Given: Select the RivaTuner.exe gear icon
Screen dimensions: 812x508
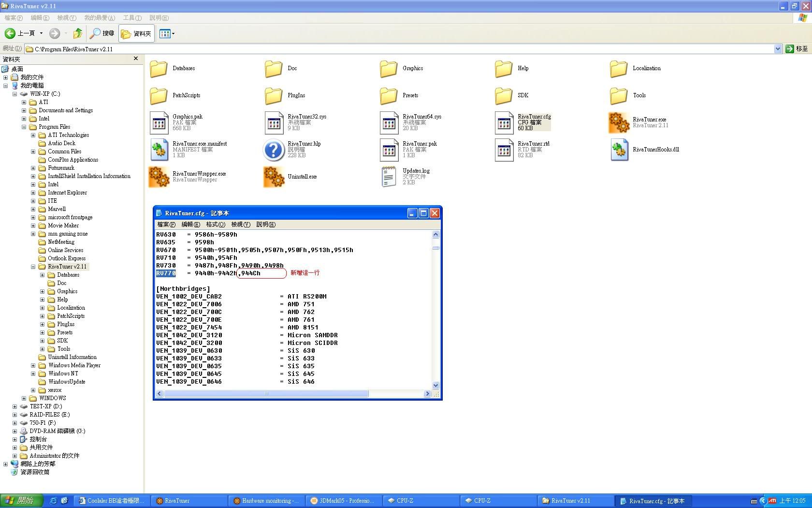Looking at the screenshot, I should pyautogui.click(x=619, y=122).
